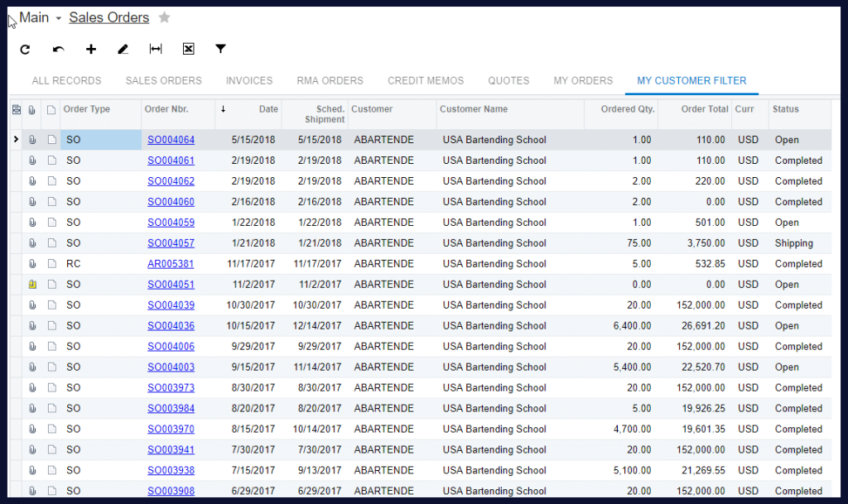Sort by Date column header

268,109
